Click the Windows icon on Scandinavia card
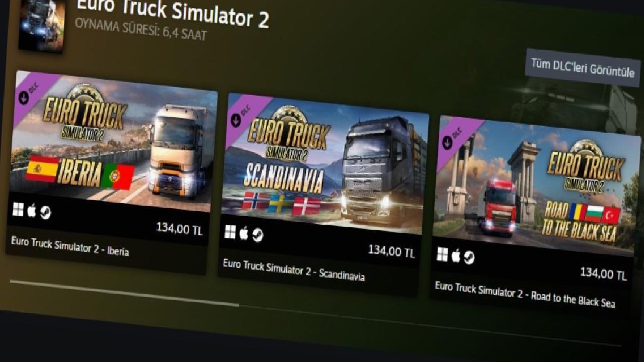This screenshot has width=644, height=362. tap(230, 232)
